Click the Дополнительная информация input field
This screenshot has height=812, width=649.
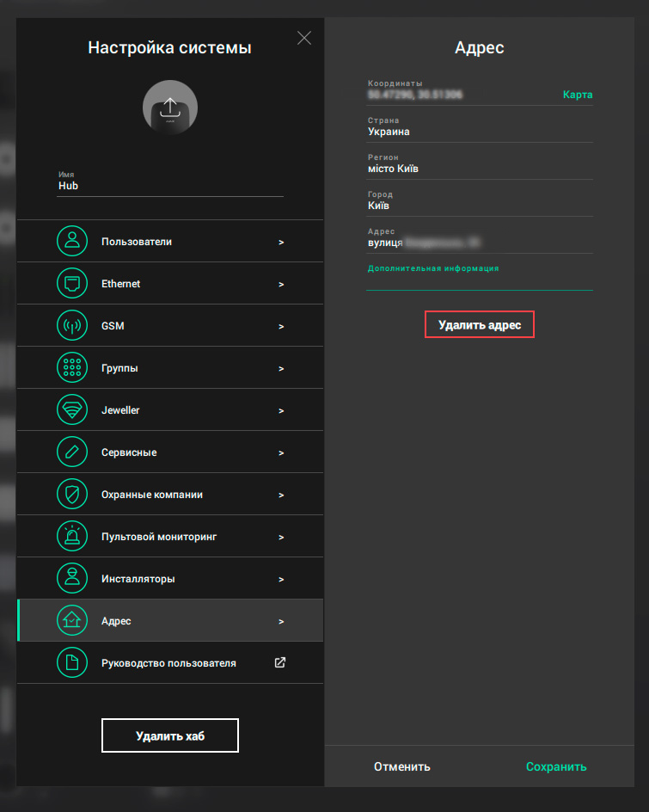[479, 281]
